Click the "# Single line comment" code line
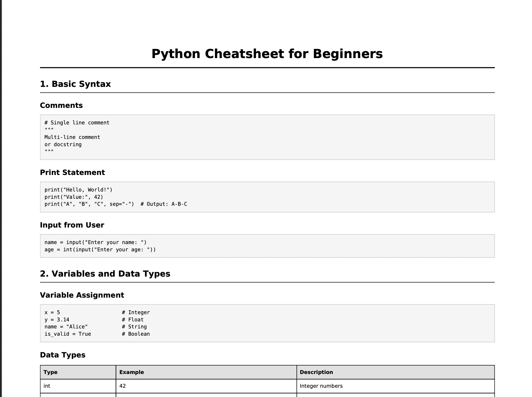532x397 pixels. pos(77,123)
